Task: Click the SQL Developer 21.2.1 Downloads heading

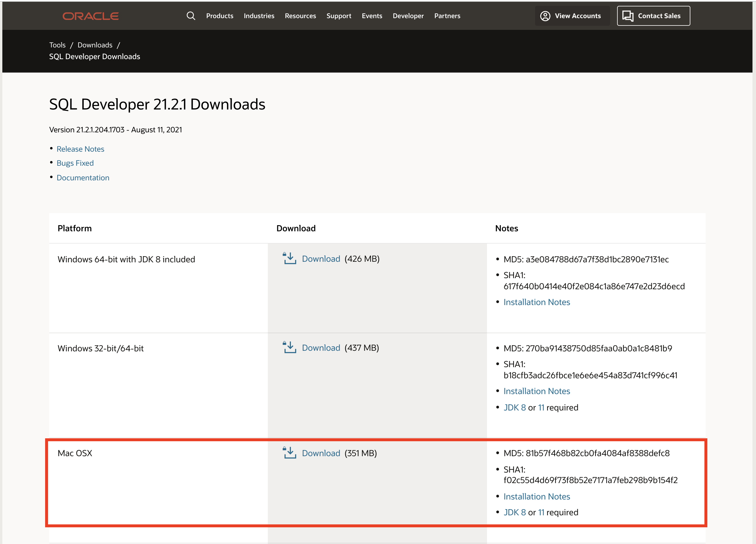Action: point(157,104)
